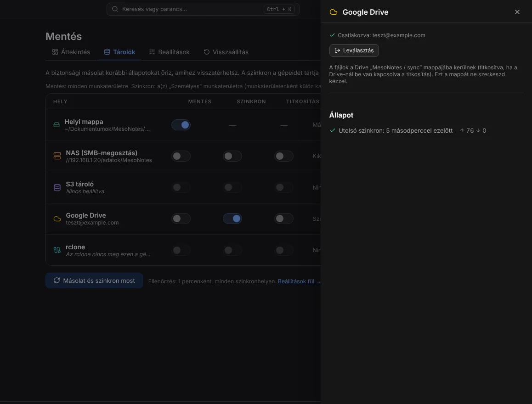Click the Áttekintés tab grid icon
Screen dimensions: 532x404
coord(55,52)
